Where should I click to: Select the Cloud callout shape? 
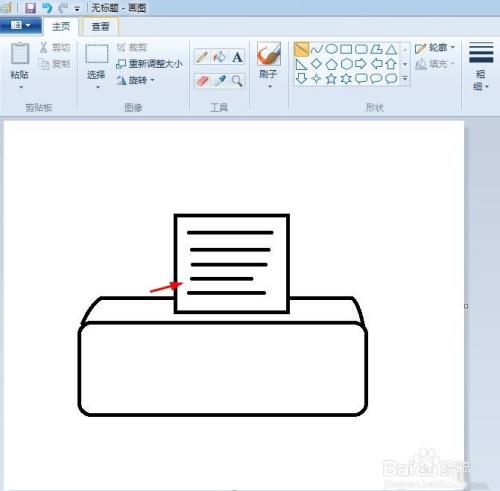391,79
